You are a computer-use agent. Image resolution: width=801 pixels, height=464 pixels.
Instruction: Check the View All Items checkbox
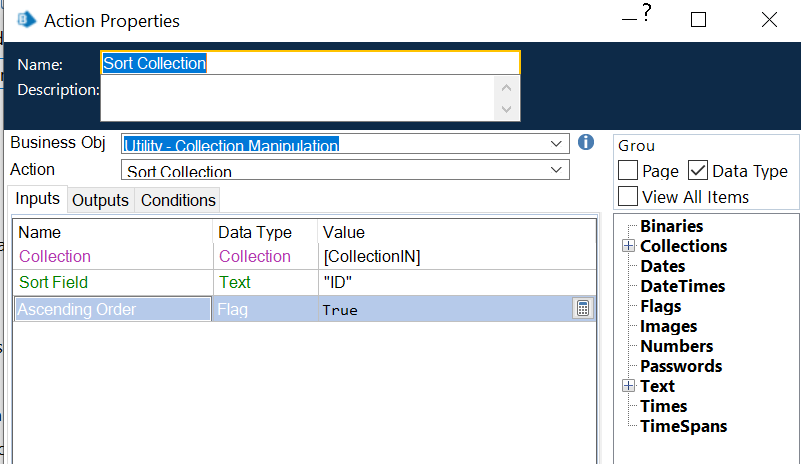(628, 196)
